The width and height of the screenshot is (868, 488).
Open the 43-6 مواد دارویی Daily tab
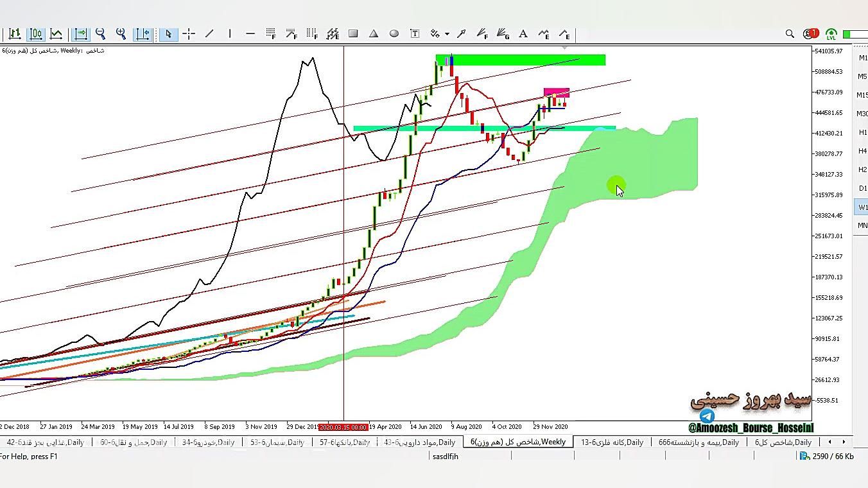(x=419, y=442)
